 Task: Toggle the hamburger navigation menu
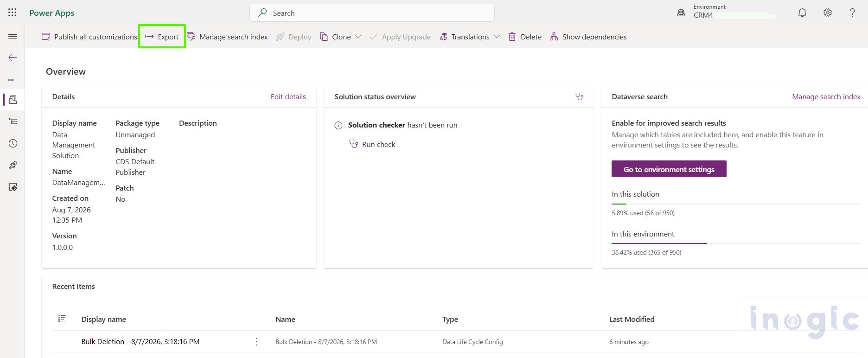[x=13, y=37]
